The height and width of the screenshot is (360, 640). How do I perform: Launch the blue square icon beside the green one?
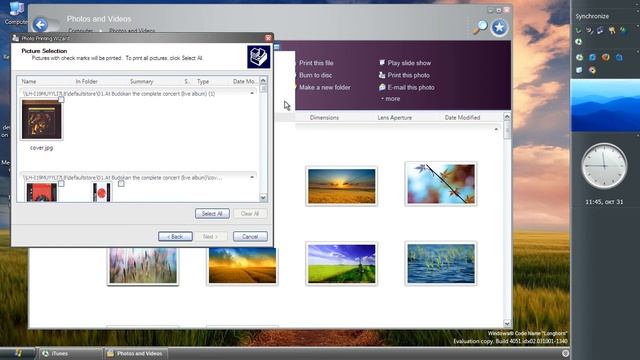pyautogui.click(x=592, y=58)
